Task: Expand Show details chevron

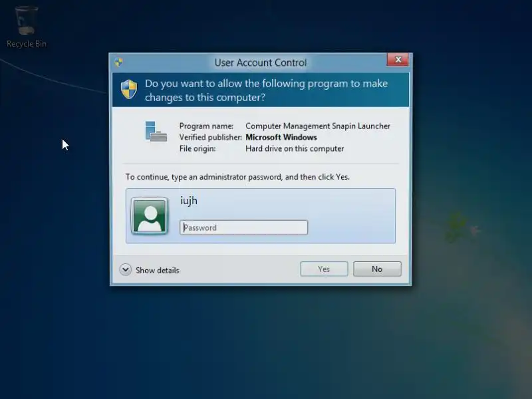Action: click(x=125, y=270)
